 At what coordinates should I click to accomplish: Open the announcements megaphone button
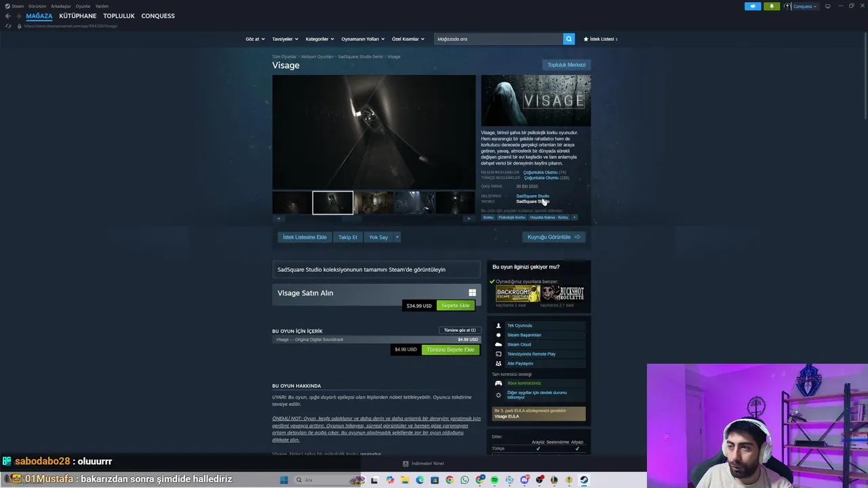click(753, 6)
